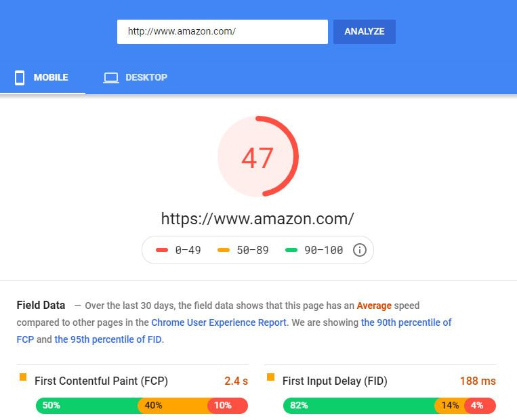Click green 50% segment of FCP bar

point(89,406)
